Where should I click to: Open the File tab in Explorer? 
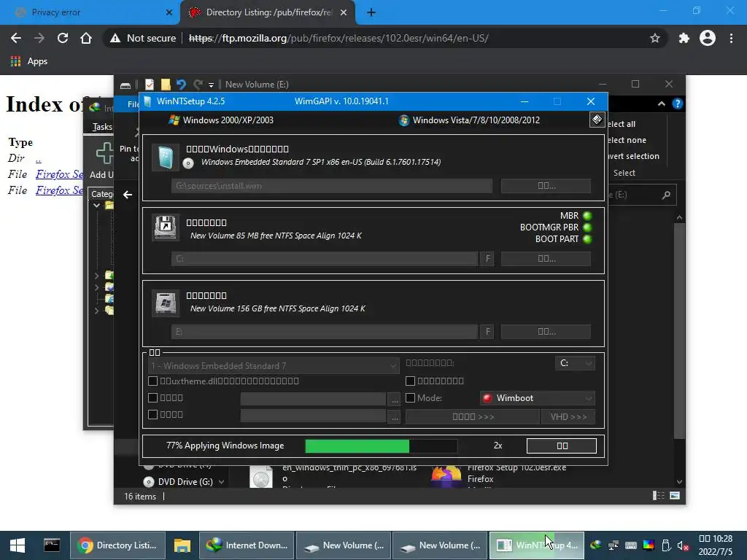(133, 104)
